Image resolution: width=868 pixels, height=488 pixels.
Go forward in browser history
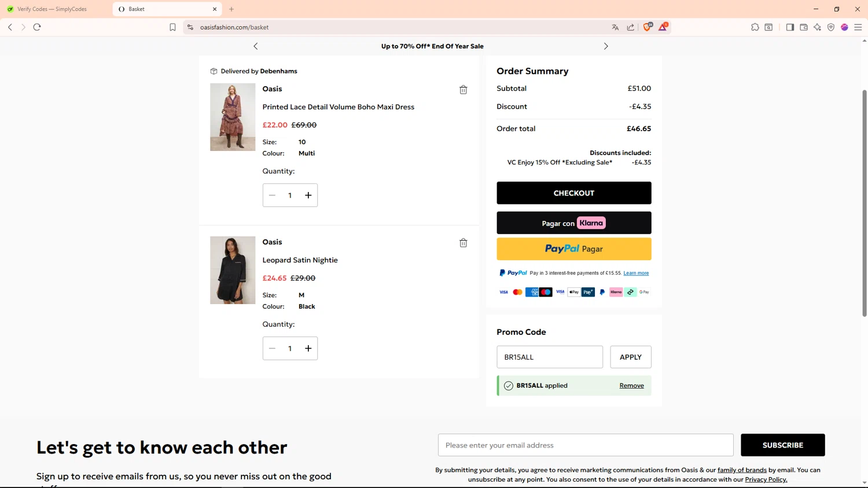[23, 27]
